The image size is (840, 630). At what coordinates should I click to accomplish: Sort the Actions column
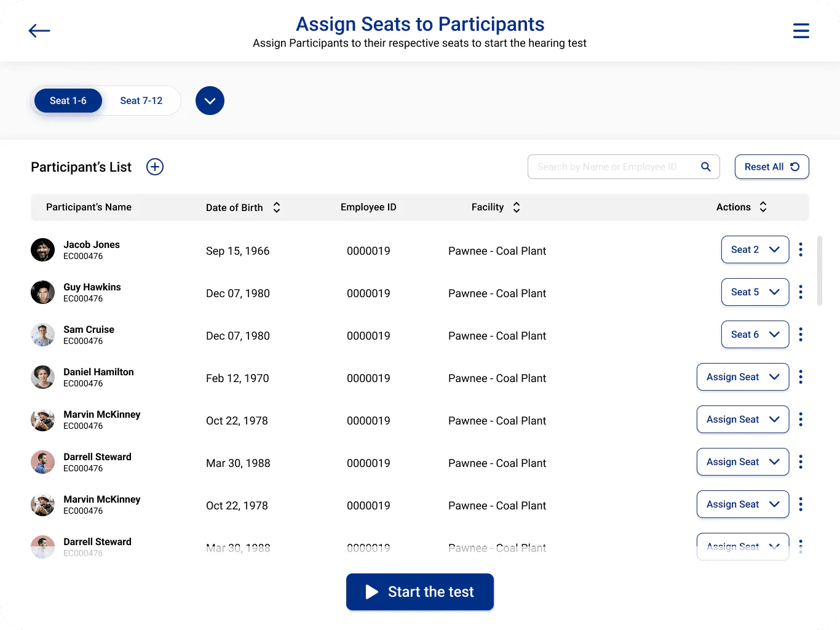pyautogui.click(x=763, y=207)
